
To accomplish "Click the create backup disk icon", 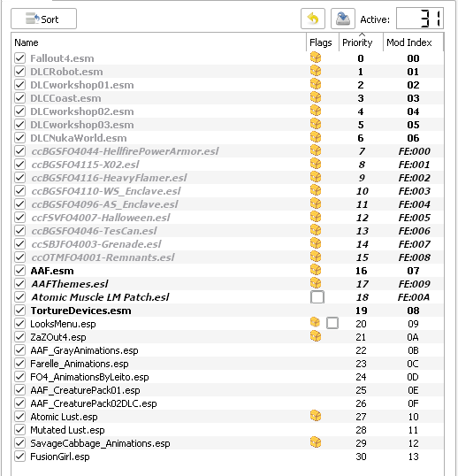I will [x=343, y=19].
